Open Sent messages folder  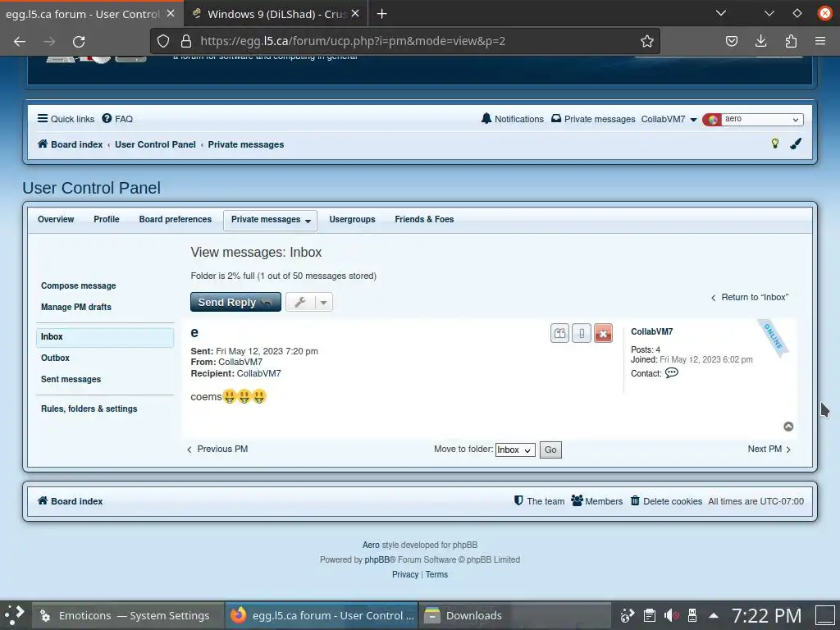click(x=71, y=379)
